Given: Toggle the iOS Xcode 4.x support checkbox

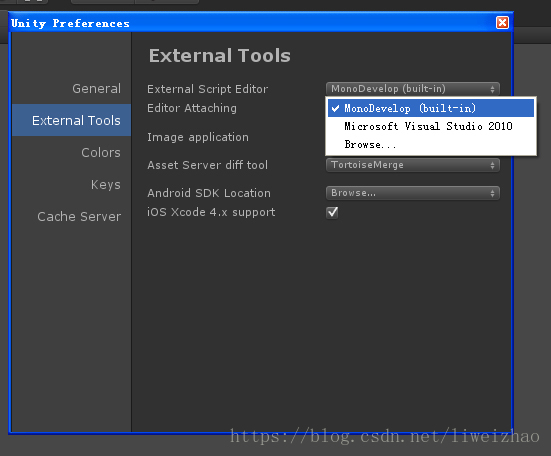Looking at the screenshot, I should point(332,212).
